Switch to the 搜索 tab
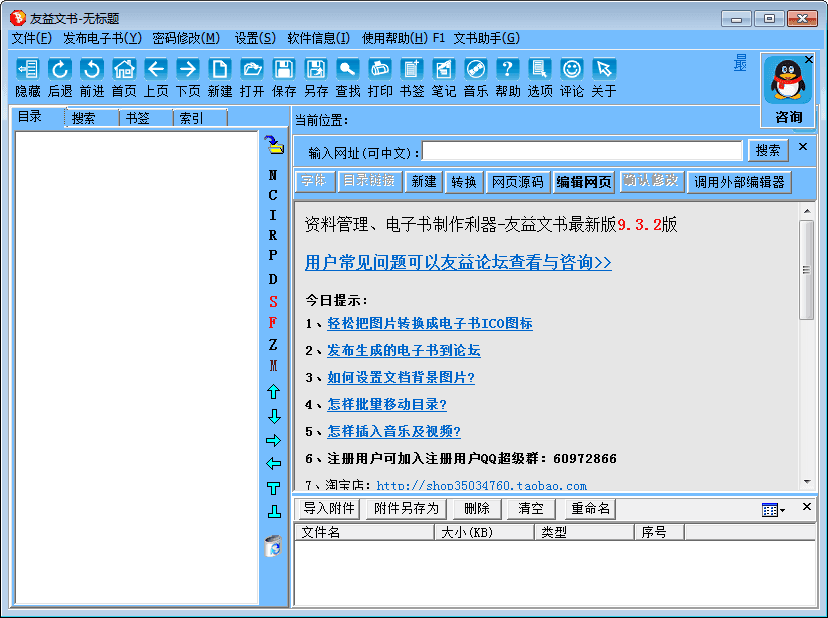Image resolution: width=828 pixels, height=618 pixels. click(84, 118)
